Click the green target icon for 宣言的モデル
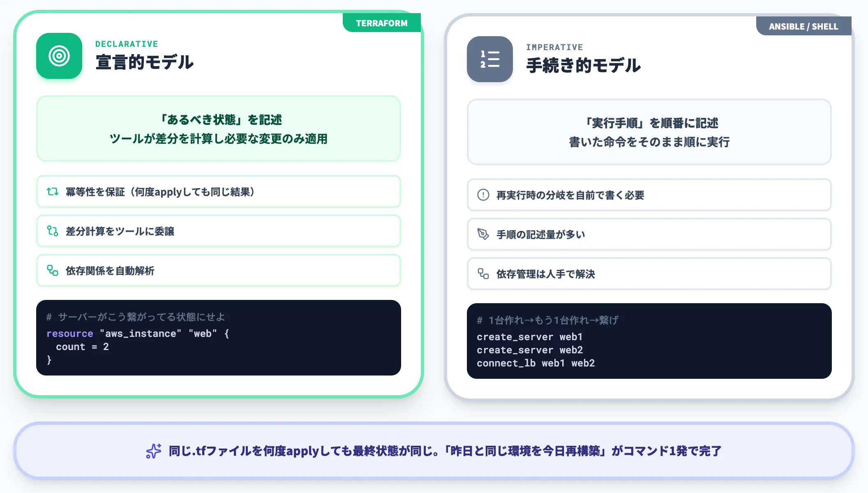The height and width of the screenshot is (493, 868). (x=59, y=56)
